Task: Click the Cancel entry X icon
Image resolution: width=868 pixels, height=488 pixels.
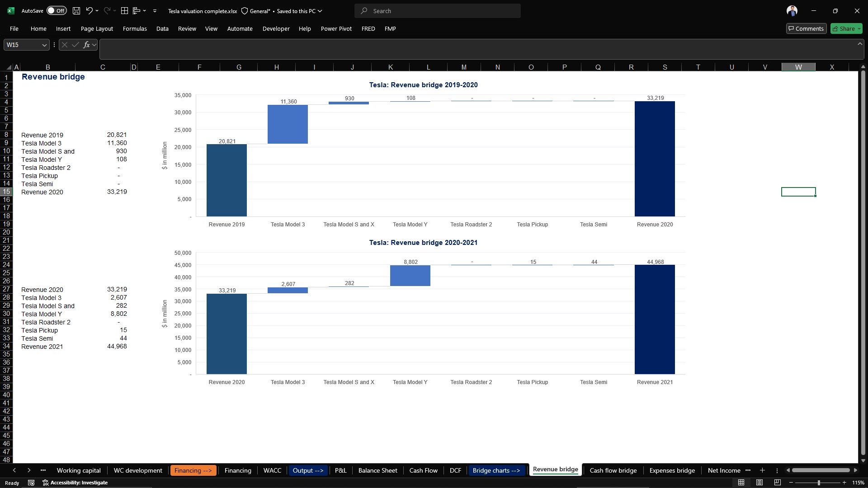Action: click(x=65, y=45)
